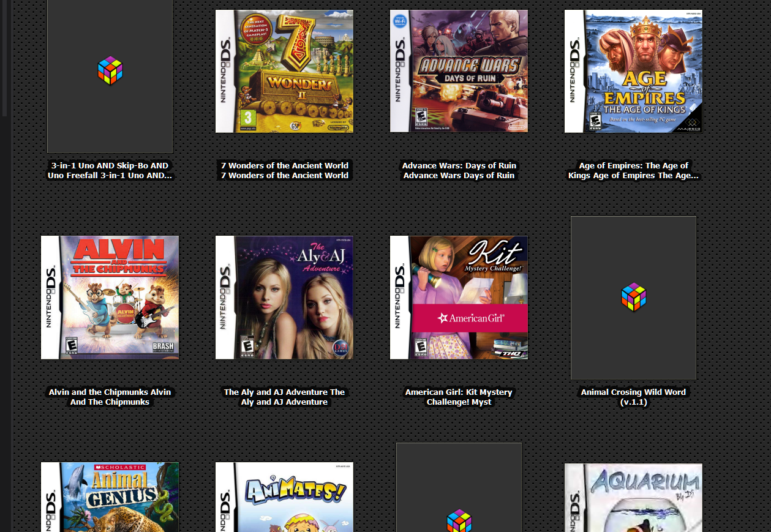Select the AniMates! game cover
771x532 pixels.
(x=284, y=497)
